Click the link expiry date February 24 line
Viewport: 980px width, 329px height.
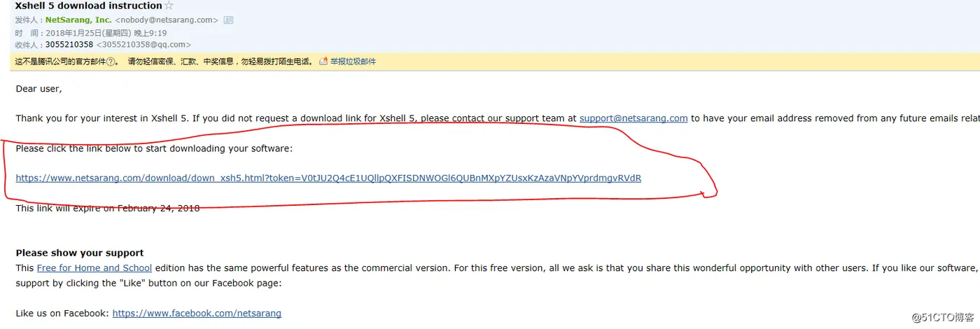(108, 209)
